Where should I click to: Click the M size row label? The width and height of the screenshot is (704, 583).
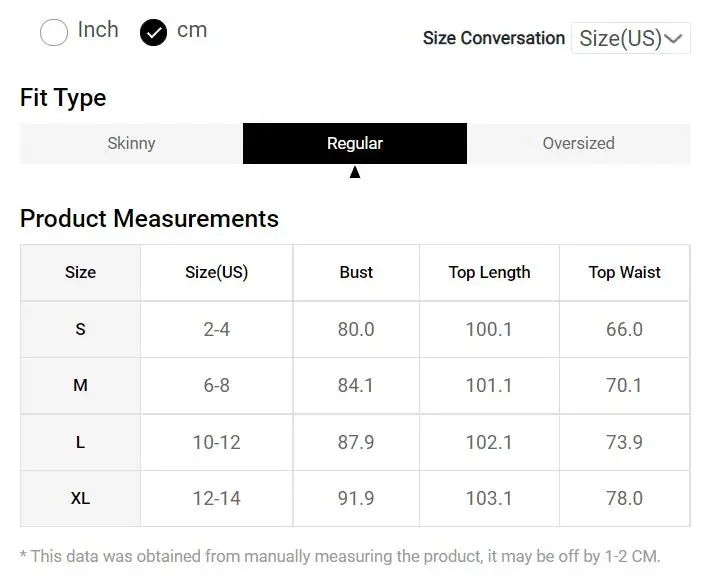coord(80,385)
